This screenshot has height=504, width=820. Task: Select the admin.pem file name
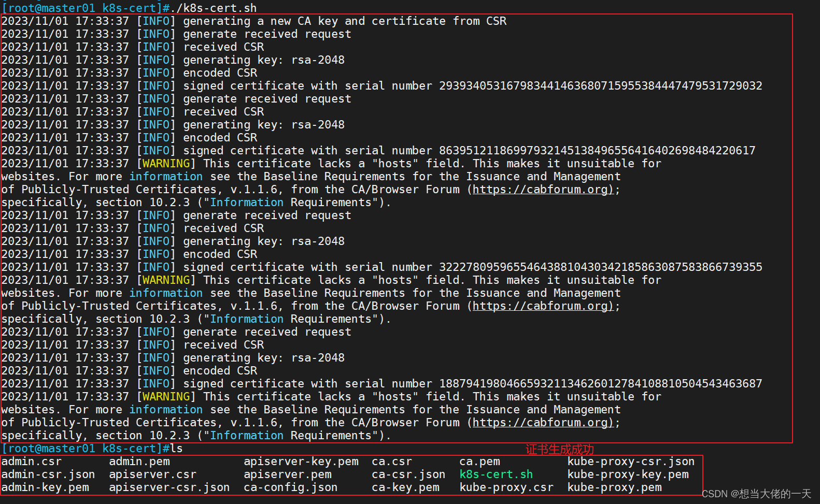[139, 462]
